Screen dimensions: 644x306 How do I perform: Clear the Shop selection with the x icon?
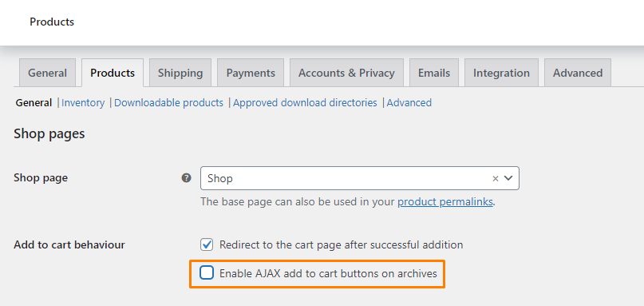(496, 178)
